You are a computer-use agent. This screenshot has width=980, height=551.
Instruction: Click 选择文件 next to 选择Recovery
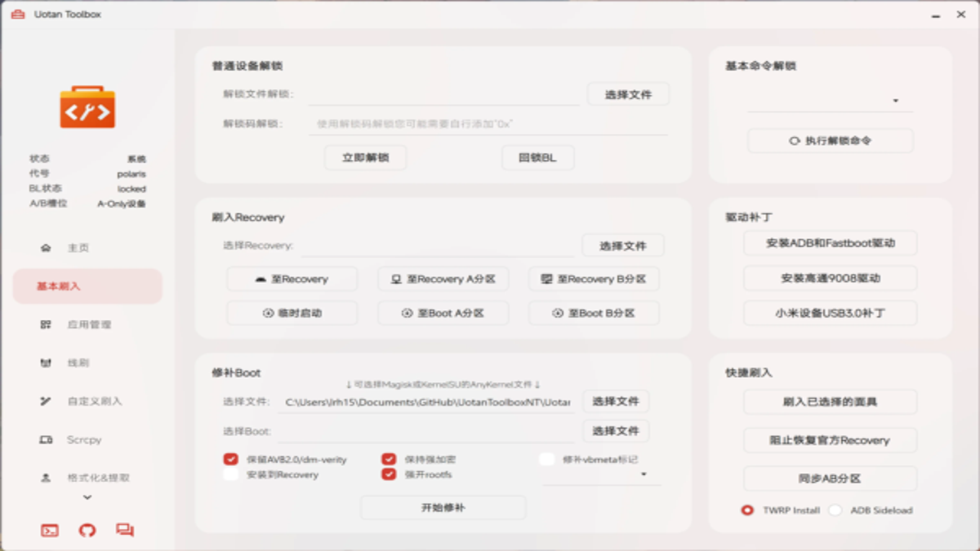[622, 246]
